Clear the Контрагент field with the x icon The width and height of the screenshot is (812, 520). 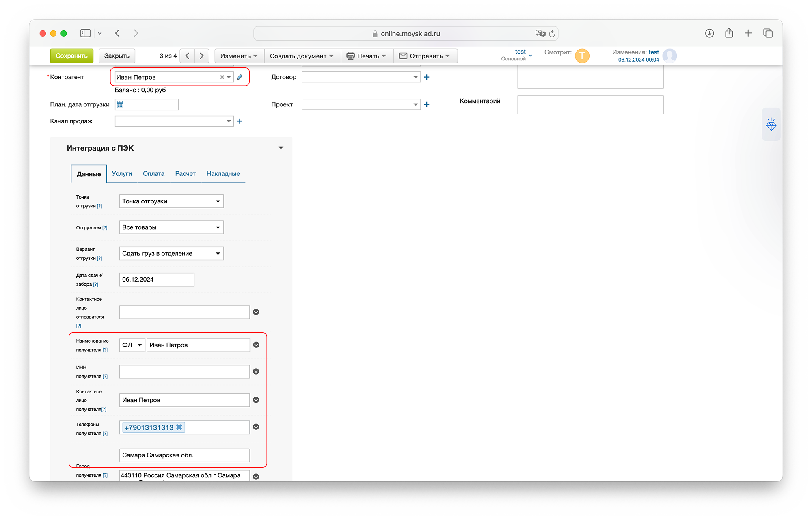222,77
